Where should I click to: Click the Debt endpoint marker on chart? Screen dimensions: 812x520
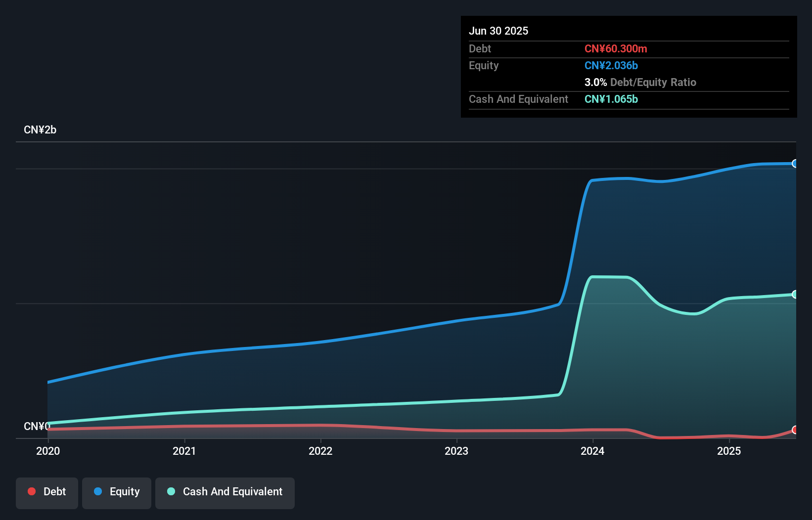point(795,430)
